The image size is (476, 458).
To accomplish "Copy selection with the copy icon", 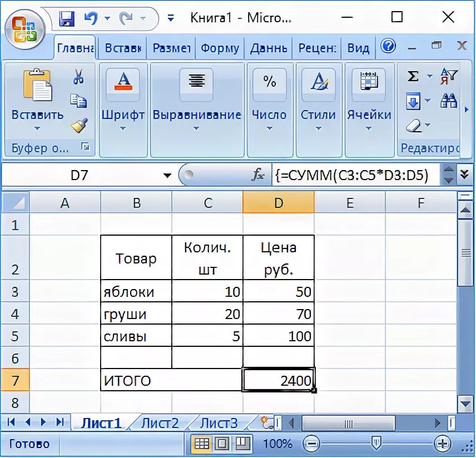I will pos(78,101).
